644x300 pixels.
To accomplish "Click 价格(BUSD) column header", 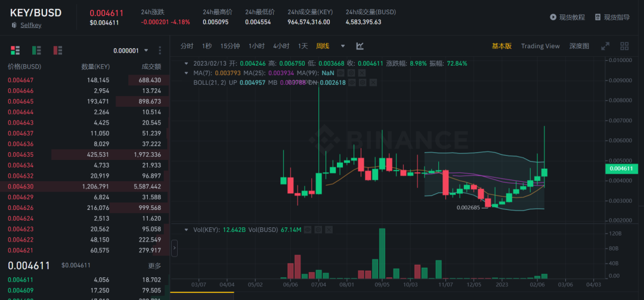I will [x=24, y=67].
